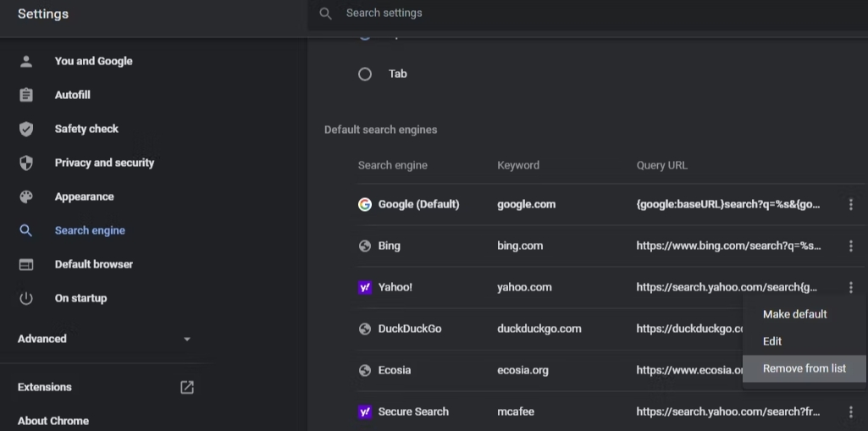The width and height of the screenshot is (868, 431).
Task: Click the Yahoo! entry name
Action: point(395,288)
